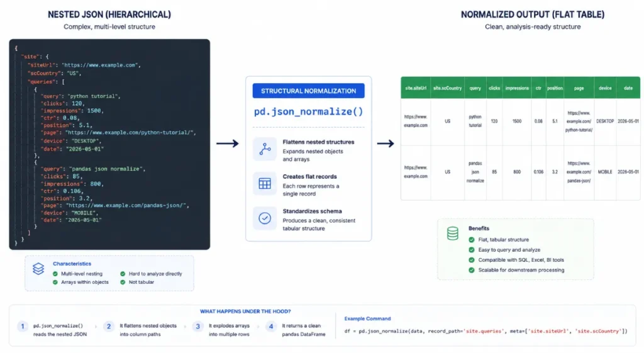Select the device column header
The height and width of the screenshot is (353, 644).
click(x=605, y=88)
